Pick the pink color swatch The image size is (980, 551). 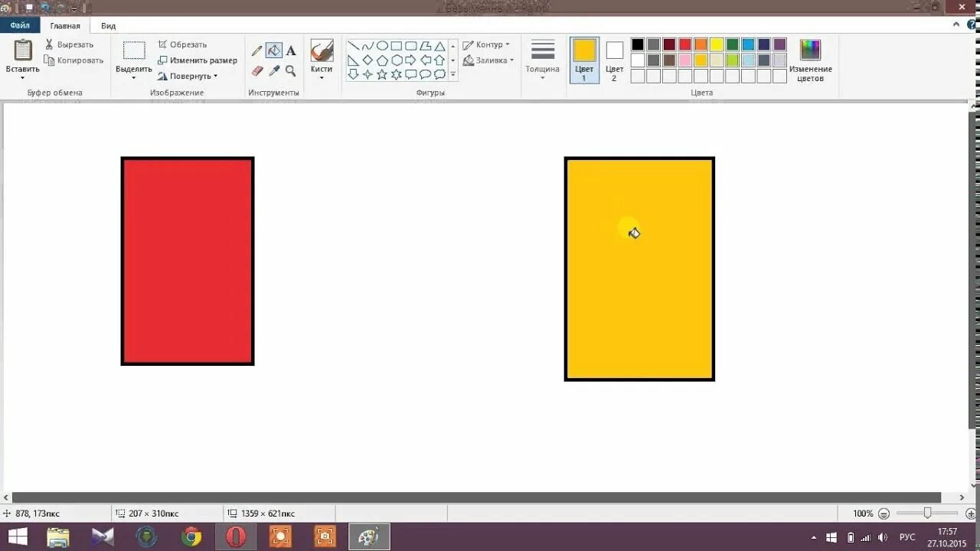click(x=685, y=60)
